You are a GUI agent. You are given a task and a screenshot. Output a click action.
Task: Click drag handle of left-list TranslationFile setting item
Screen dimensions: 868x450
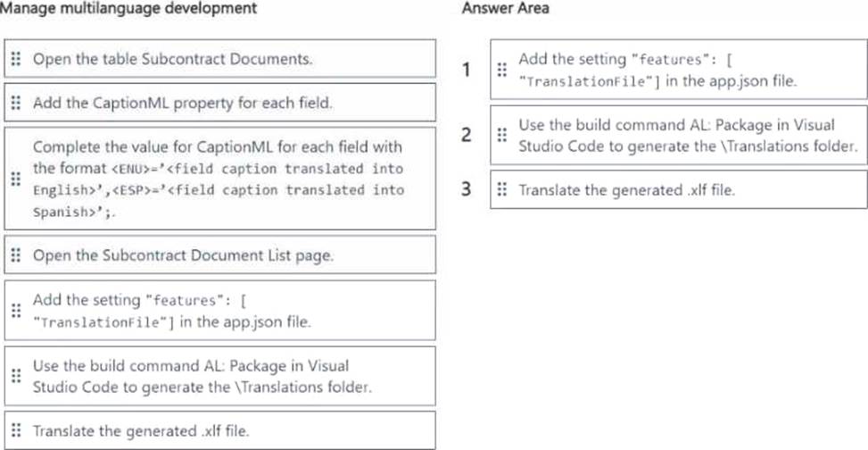pyautogui.click(x=16, y=311)
